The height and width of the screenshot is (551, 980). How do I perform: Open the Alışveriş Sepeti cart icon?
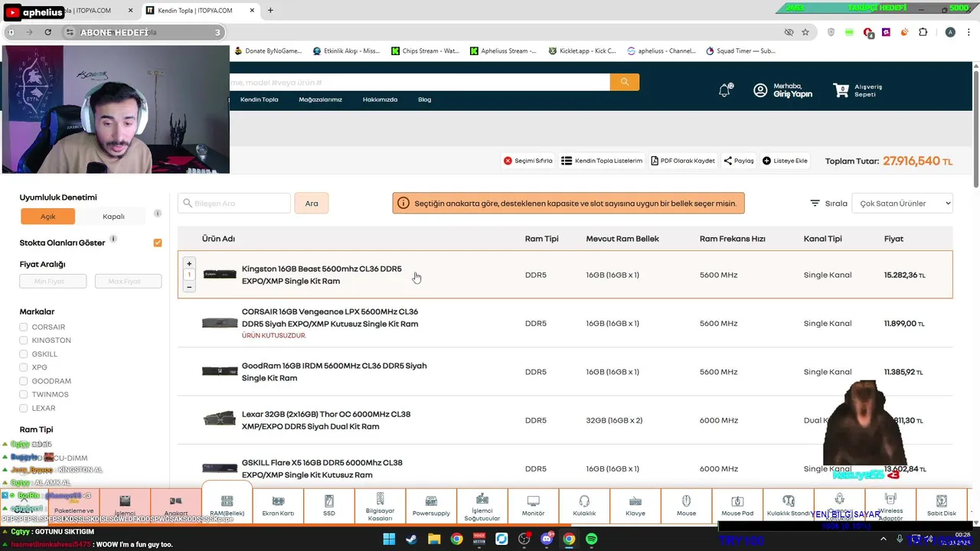(x=842, y=90)
